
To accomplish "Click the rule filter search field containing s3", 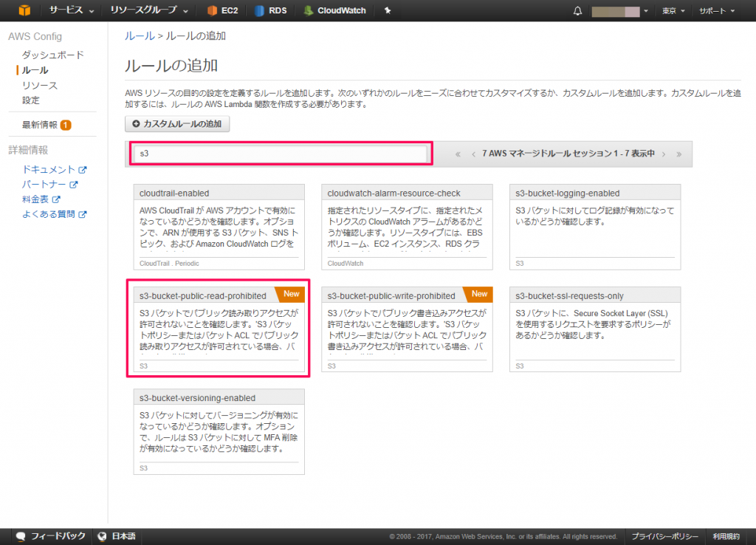I will coord(281,154).
